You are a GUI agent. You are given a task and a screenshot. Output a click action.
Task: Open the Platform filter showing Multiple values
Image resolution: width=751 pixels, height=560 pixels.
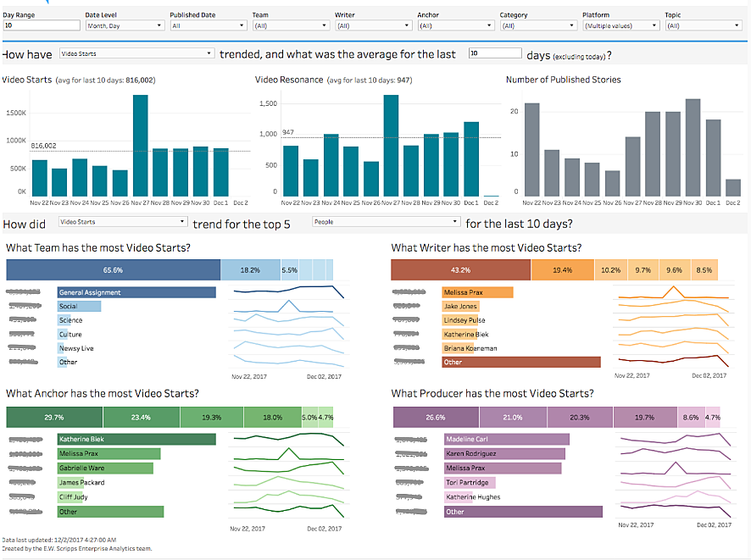(620, 26)
